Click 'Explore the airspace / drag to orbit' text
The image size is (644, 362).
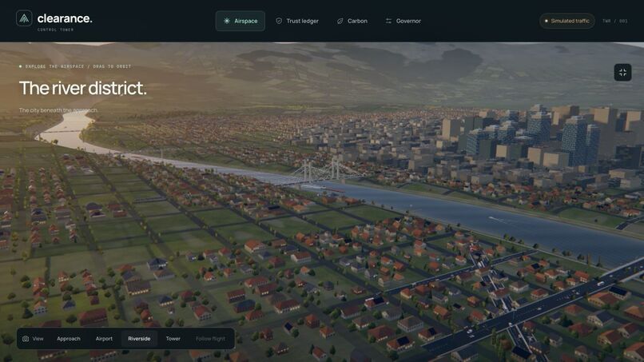click(78, 66)
